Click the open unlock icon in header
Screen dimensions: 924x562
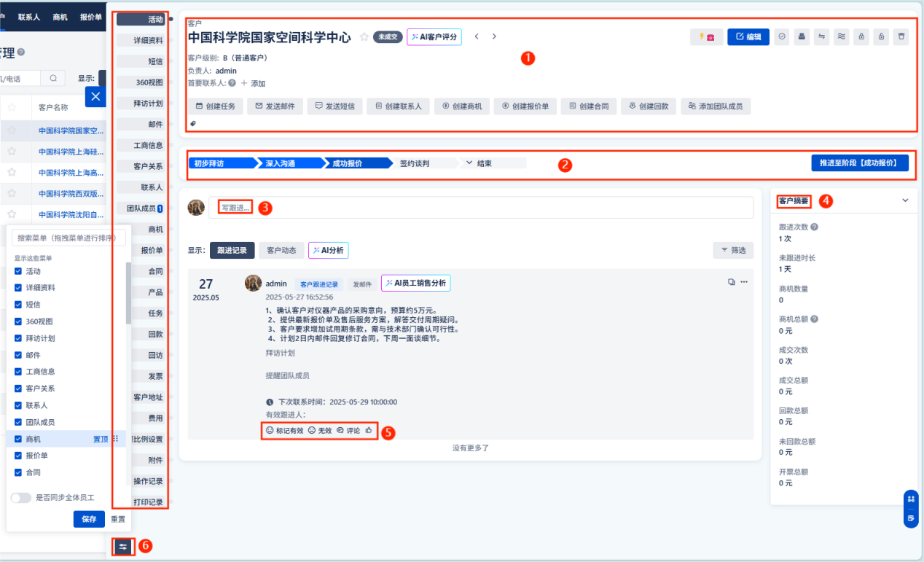[x=881, y=37]
